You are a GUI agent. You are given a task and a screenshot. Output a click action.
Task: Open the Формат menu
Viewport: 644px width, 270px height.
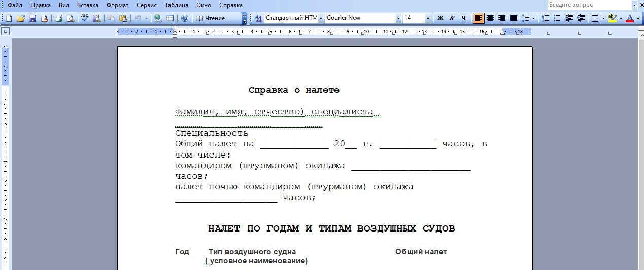(117, 5)
